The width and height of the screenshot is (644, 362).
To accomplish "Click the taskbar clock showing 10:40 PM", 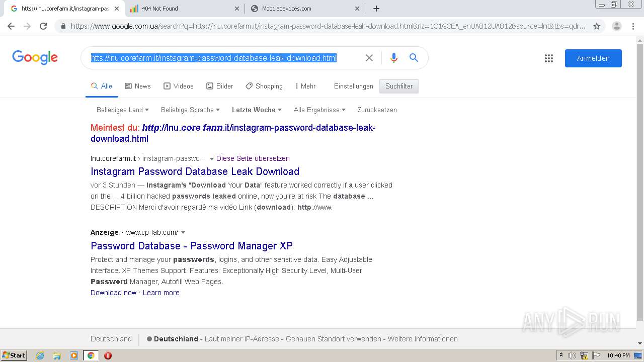I will pyautogui.click(x=618, y=355).
